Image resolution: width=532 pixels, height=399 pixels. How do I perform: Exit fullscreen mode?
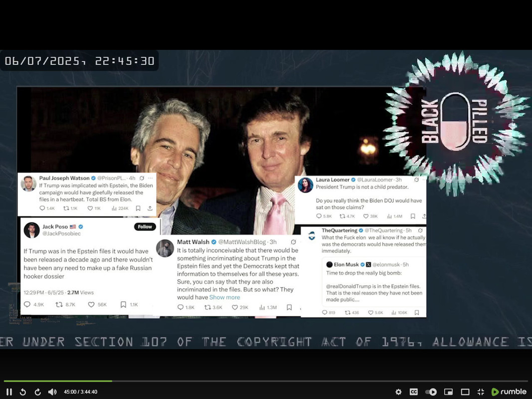pyautogui.click(x=481, y=392)
